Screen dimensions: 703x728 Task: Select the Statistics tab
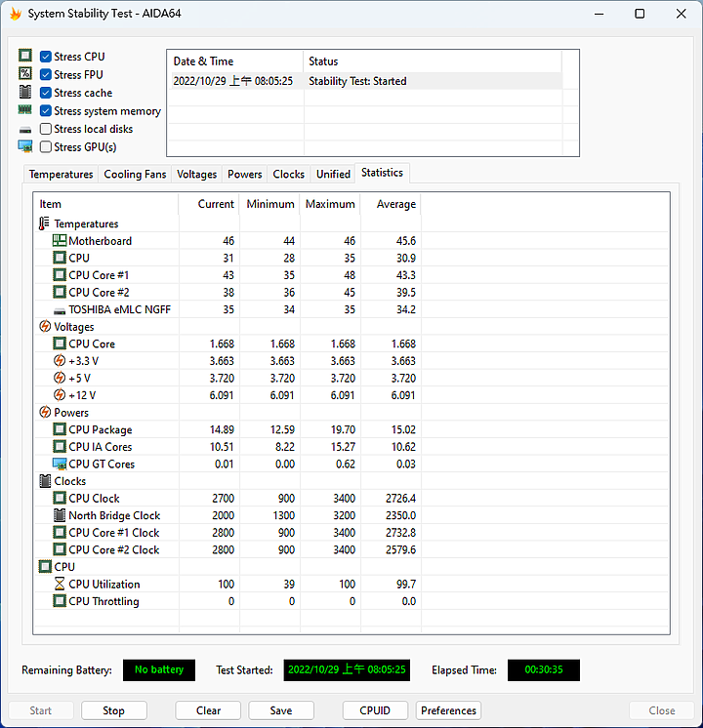(x=382, y=173)
